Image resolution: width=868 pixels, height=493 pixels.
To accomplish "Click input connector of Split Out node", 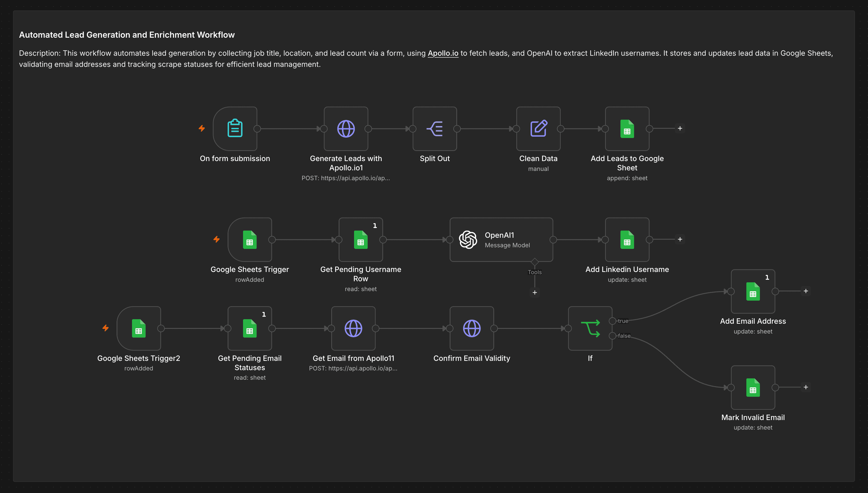I will coord(412,129).
